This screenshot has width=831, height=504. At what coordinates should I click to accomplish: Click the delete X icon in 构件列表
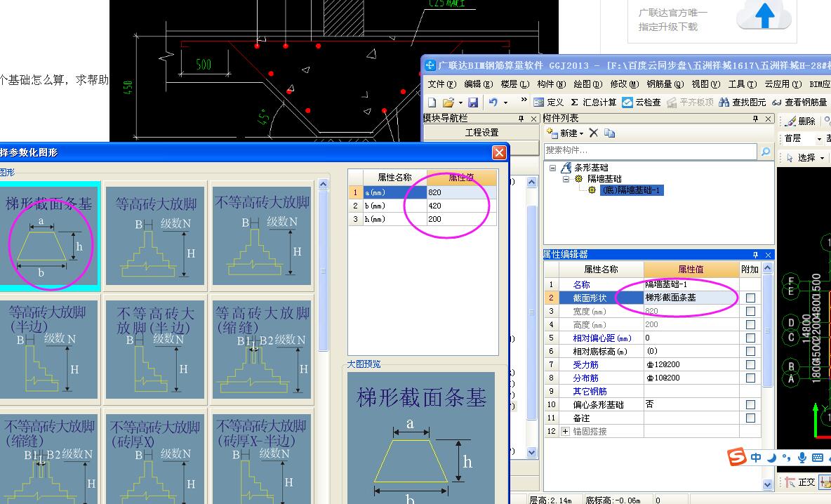pyautogui.click(x=594, y=133)
